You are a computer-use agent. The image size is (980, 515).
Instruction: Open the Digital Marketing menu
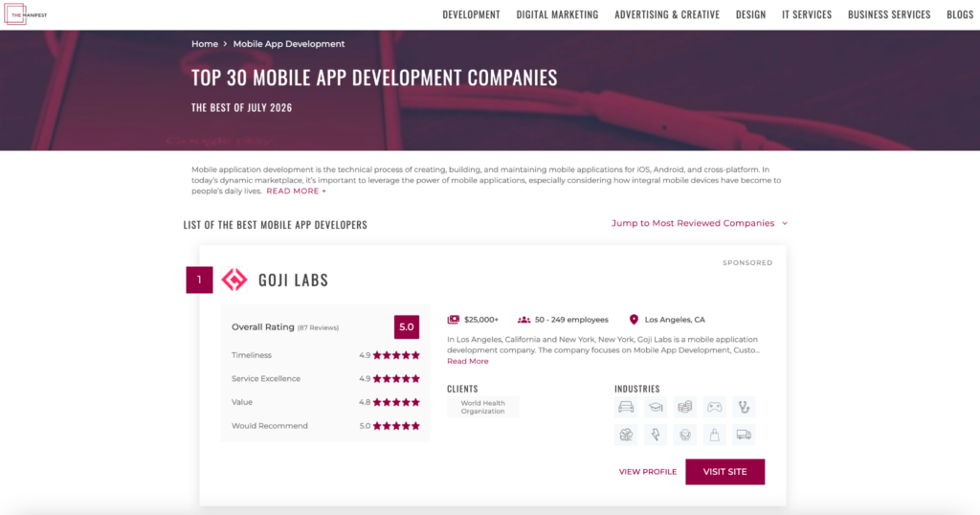click(x=558, y=14)
